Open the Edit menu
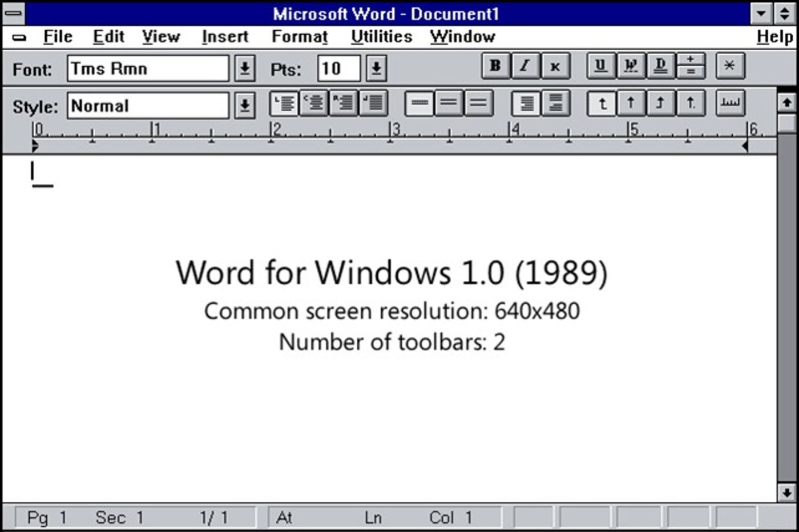 coord(108,37)
